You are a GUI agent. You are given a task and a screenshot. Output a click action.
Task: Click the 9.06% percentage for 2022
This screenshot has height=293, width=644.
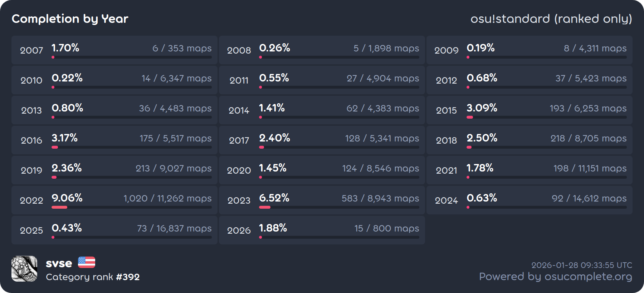pos(67,198)
